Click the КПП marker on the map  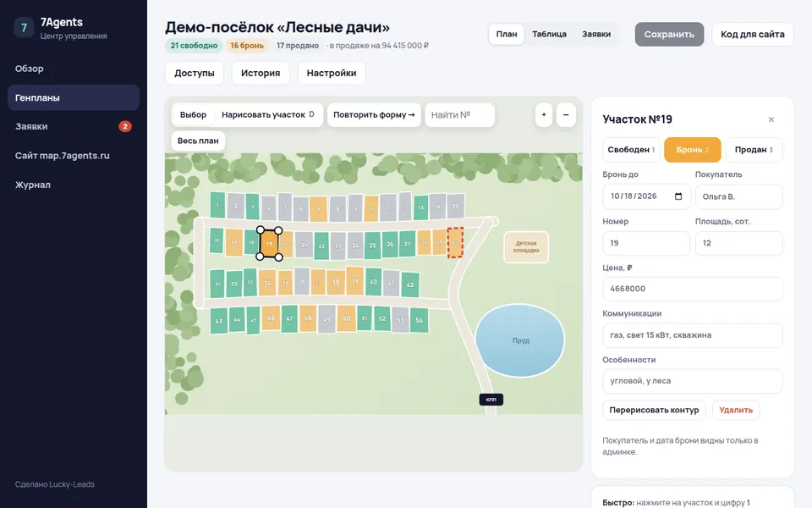[x=491, y=399]
